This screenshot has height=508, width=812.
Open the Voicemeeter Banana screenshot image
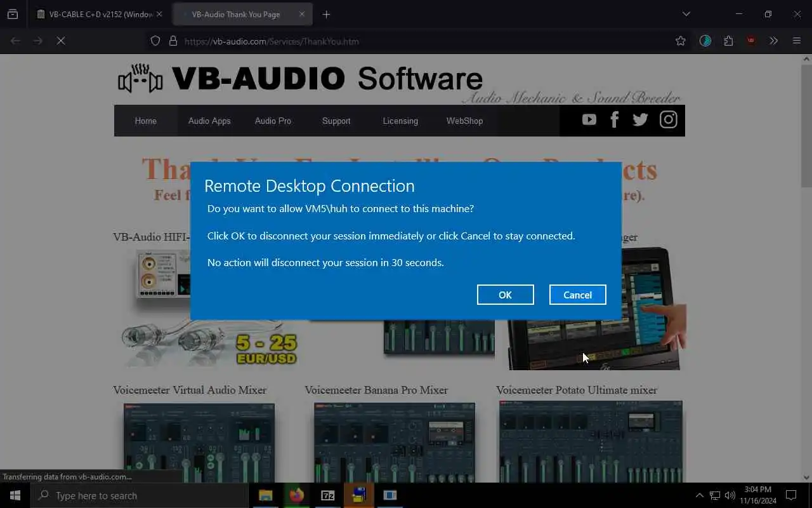pyautogui.click(x=395, y=443)
